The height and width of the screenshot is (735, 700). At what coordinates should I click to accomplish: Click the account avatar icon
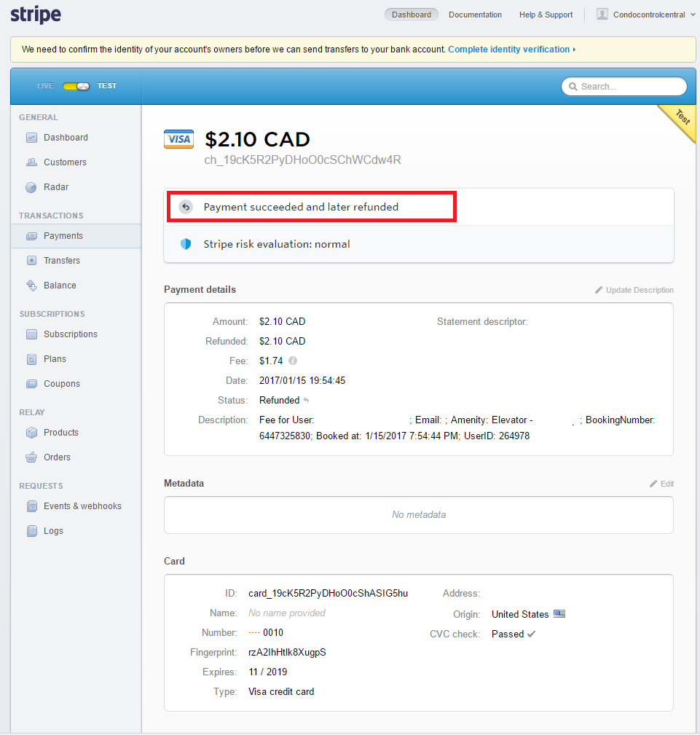602,14
